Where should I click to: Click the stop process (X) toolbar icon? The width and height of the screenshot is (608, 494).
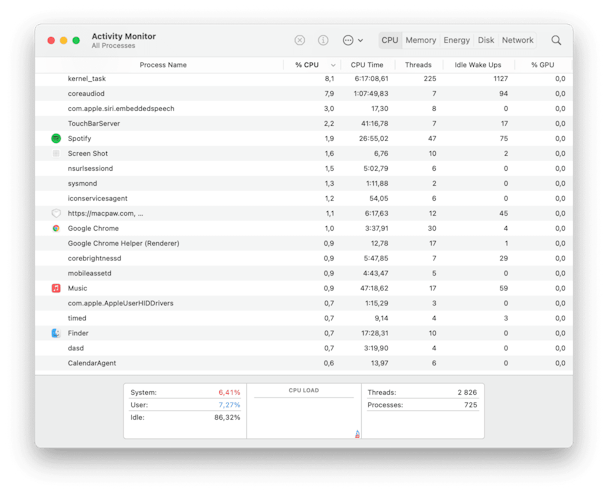coord(300,40)
